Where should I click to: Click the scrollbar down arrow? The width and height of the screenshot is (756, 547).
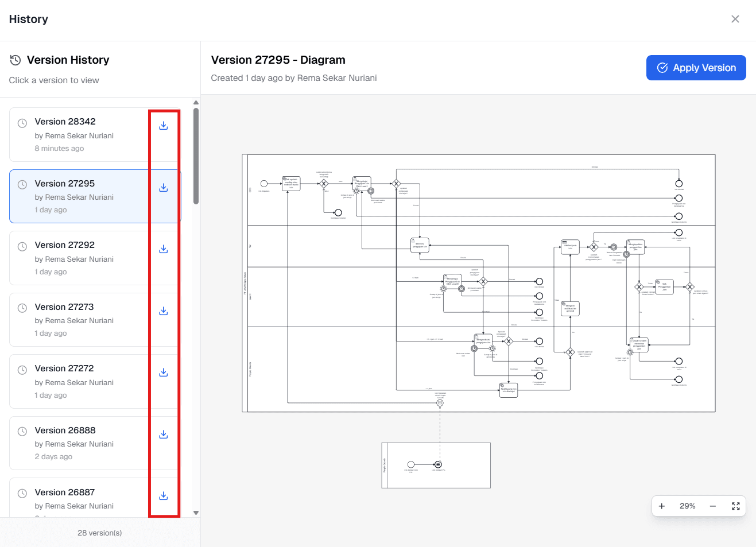click(196, 512)
